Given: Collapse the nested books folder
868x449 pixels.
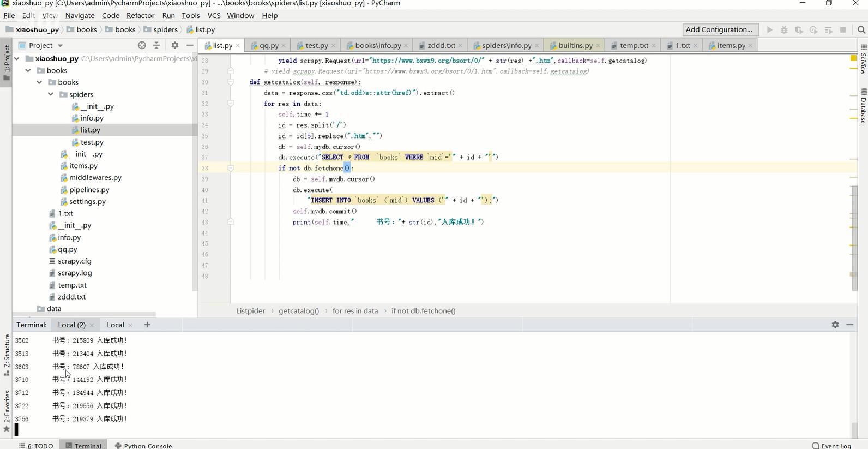Looking at the screenshot, I should click(39, 82).
